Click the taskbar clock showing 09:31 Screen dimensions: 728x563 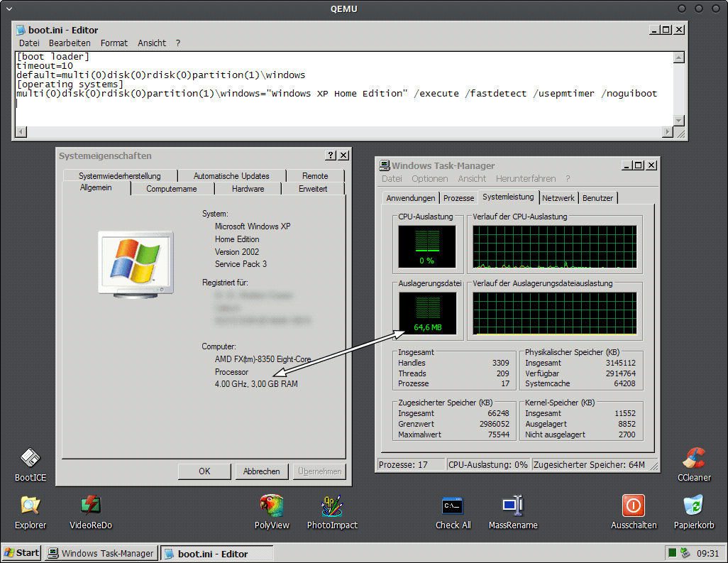pyautogui.click(x=707, y=553)
